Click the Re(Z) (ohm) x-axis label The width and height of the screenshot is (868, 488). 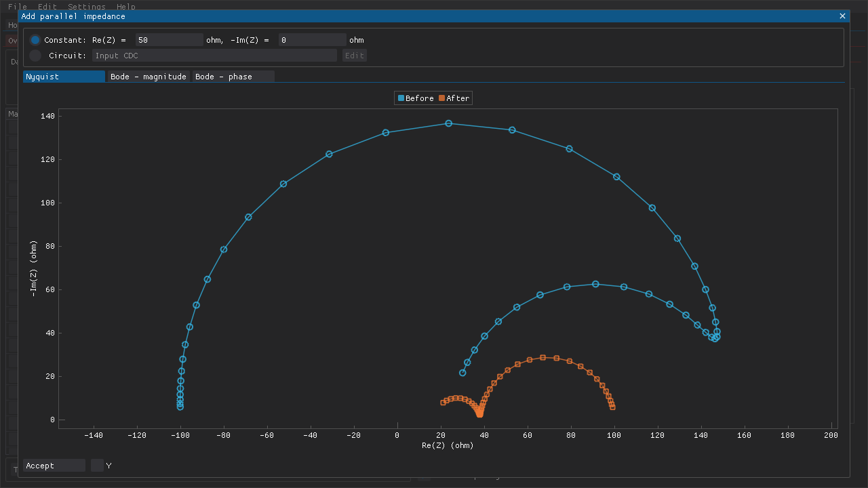[x=448, y=445]
